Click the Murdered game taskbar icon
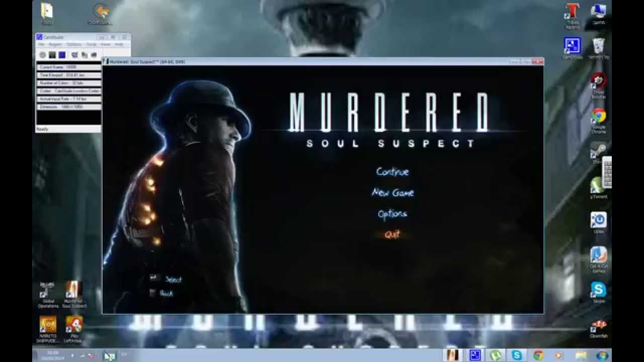The width and height of the screenshot is (644, 362). (x=452, y=355)
